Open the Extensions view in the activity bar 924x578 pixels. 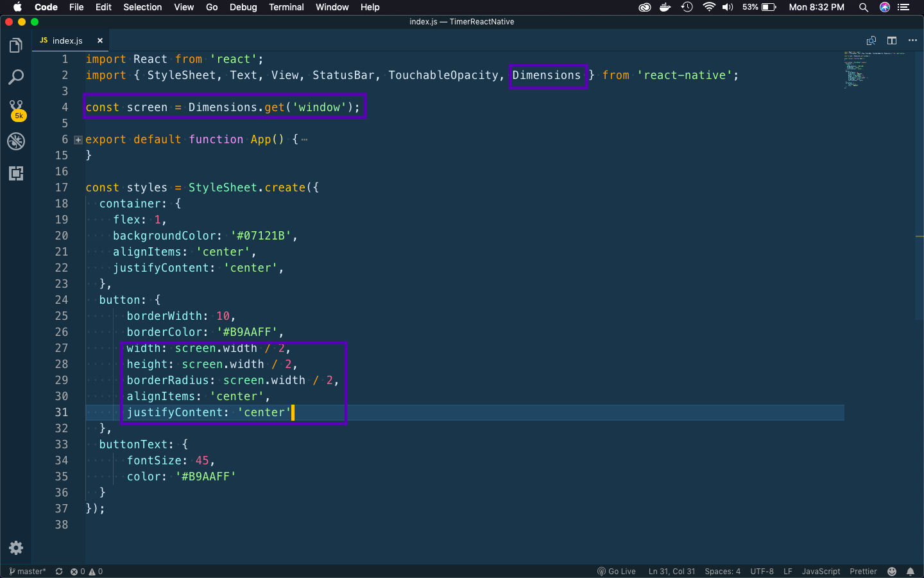pos(16,173)
